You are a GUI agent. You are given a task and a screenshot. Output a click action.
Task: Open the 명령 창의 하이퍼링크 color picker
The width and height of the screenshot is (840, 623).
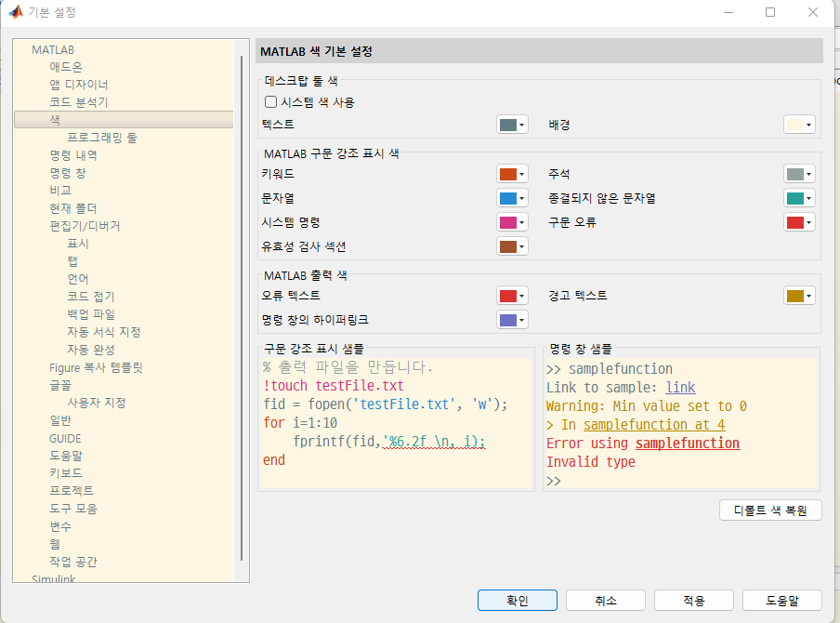[x=512, y=320]
